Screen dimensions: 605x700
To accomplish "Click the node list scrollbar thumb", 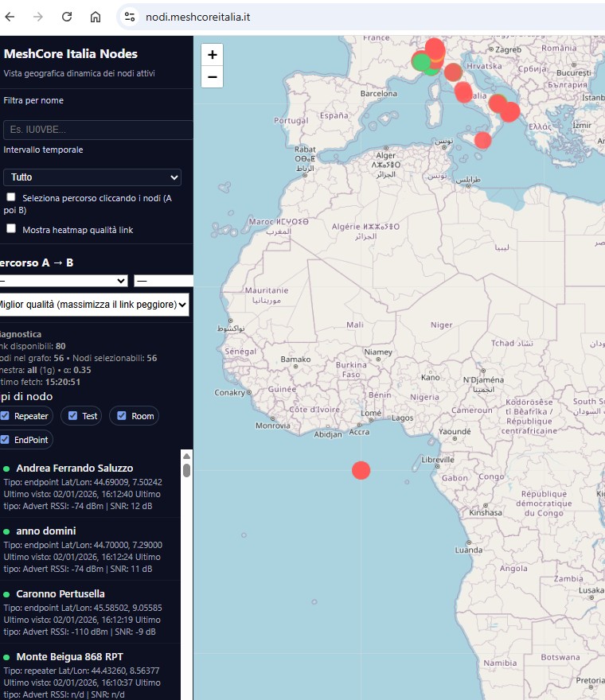I will click(187, 468).
